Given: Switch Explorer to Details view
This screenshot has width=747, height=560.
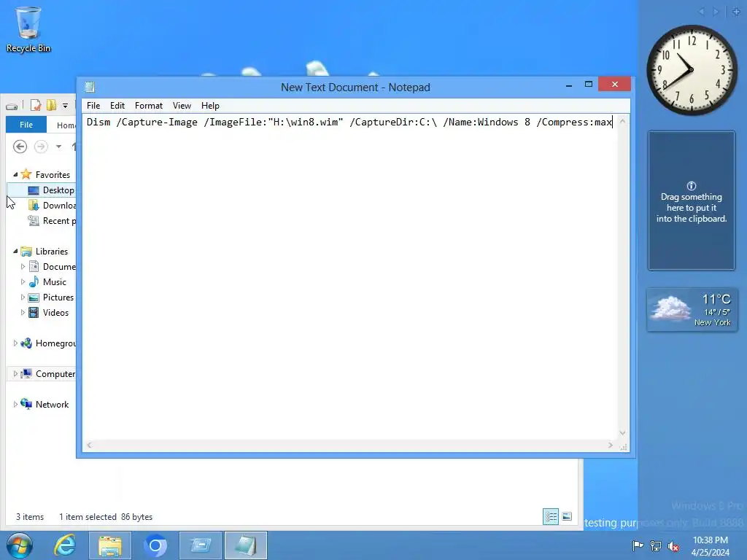Looking at the screenshot, I should pos(551,517).
